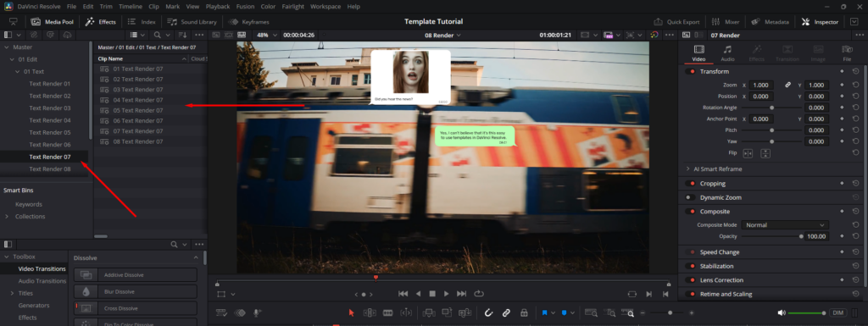Viewport: 868px width, 326px height.
Task: Select the Trim Edit Mode tool
Action: [x=370, y=312]
